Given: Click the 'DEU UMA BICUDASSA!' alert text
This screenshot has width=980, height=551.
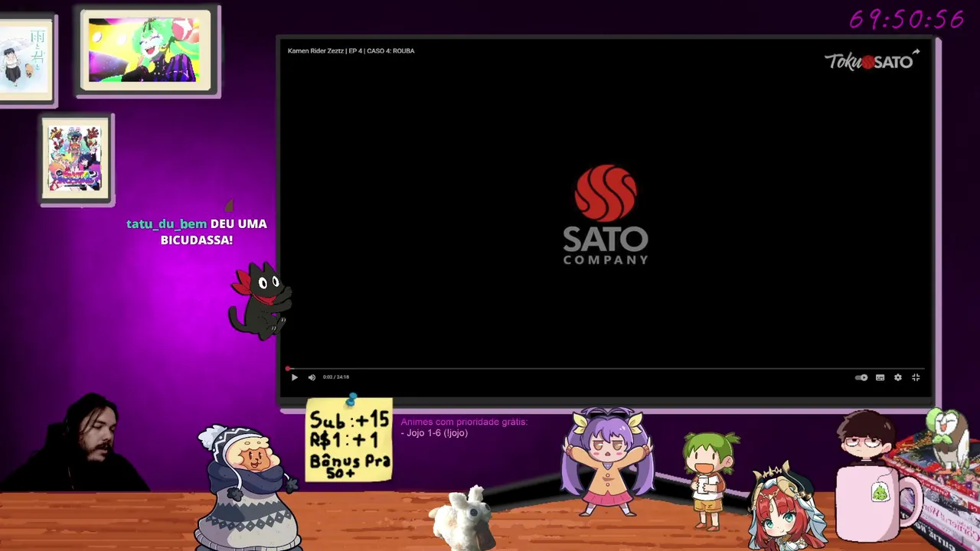Looking at the screenshot, I should [x=214, y=232].
